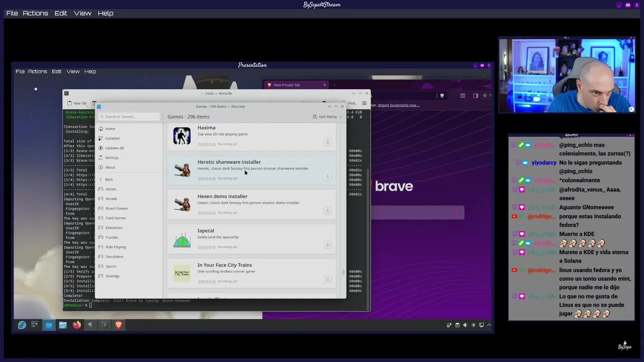Open the Top Edit menu
The height and width of the screenshot is (362, 644).
click(x=61, y=13)
